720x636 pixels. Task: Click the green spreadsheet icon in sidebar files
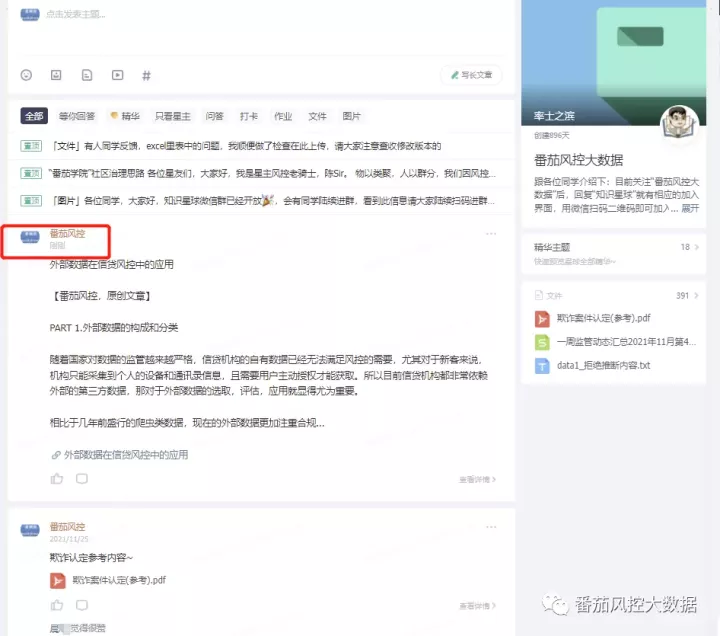tap(542, 342)
